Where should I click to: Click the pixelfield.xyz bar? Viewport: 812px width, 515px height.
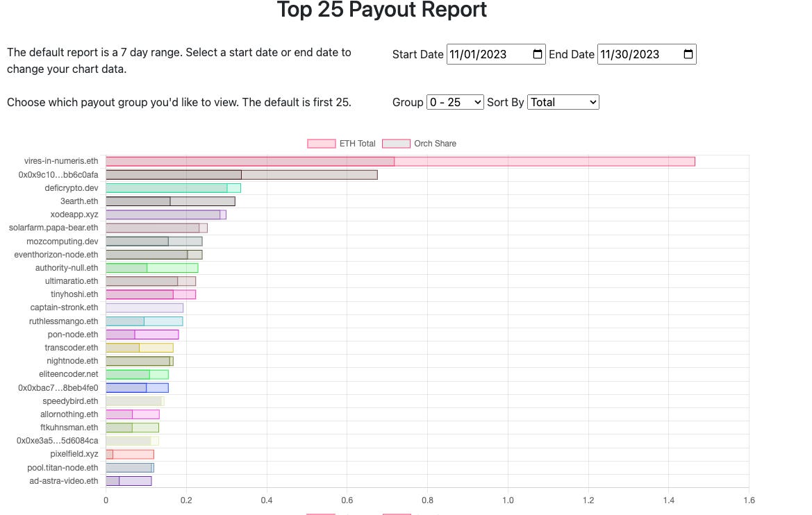(x=130, y=454)
